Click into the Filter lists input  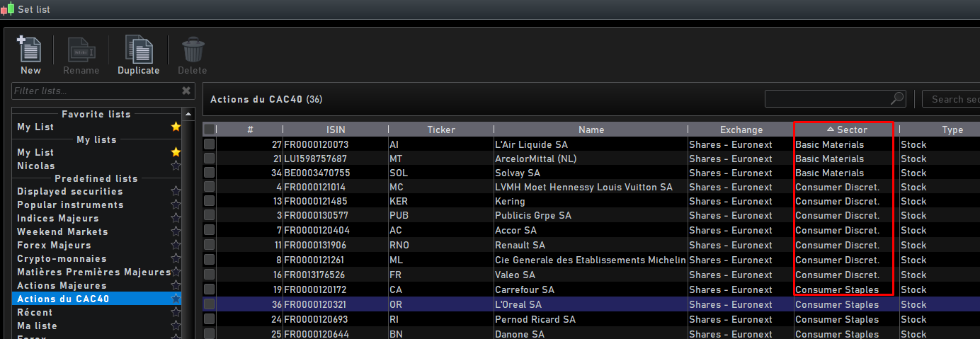click(96, 91)
